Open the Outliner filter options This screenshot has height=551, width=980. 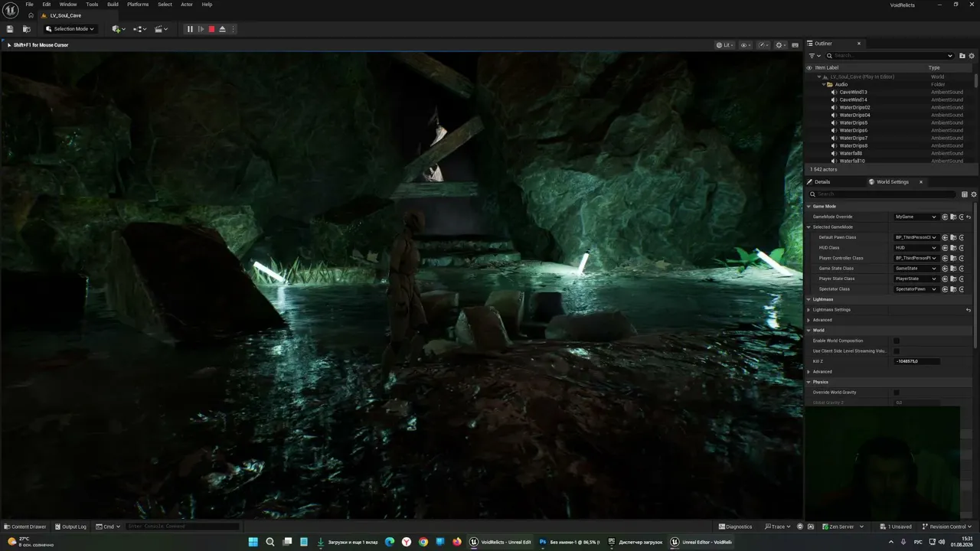pos(815,56)
